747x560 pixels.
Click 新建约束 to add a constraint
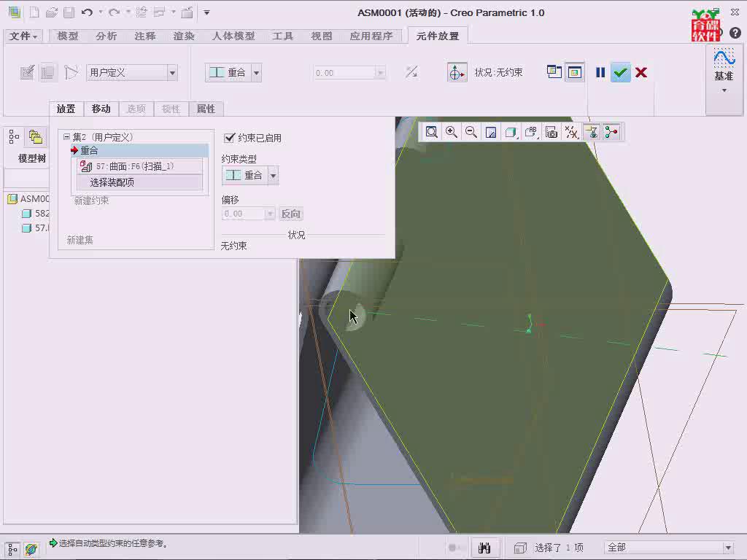(91, 201)
